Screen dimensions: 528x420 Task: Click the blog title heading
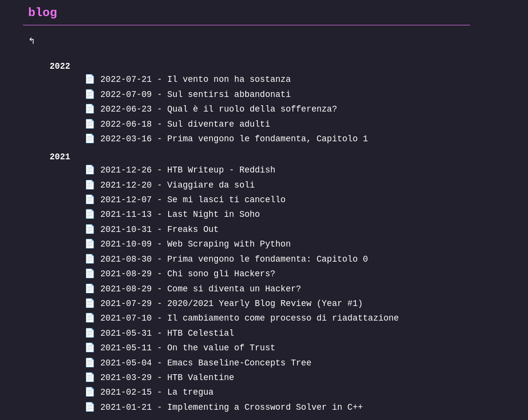coord(43,13)
